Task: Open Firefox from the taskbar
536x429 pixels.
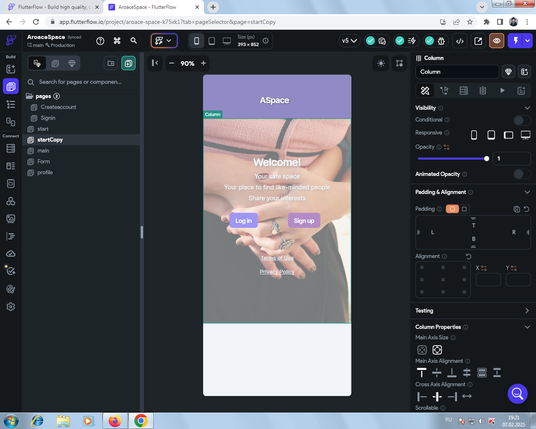Action: pos(115,421)
